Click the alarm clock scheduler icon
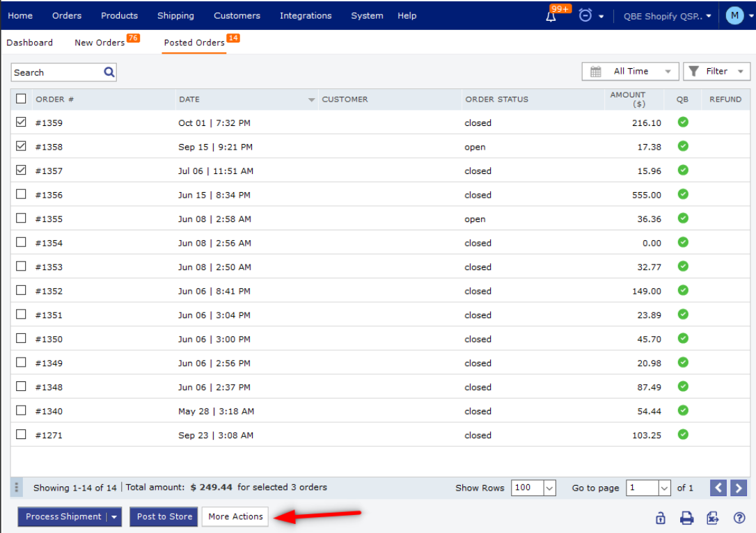756x533 pixels. tap(585, 15)
